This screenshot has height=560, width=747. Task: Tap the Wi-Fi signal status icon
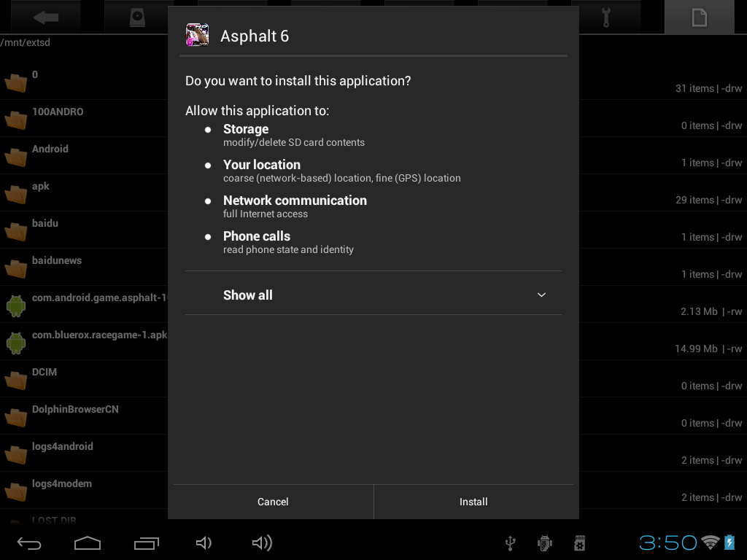pyautogui.click(x=711, y=542)
